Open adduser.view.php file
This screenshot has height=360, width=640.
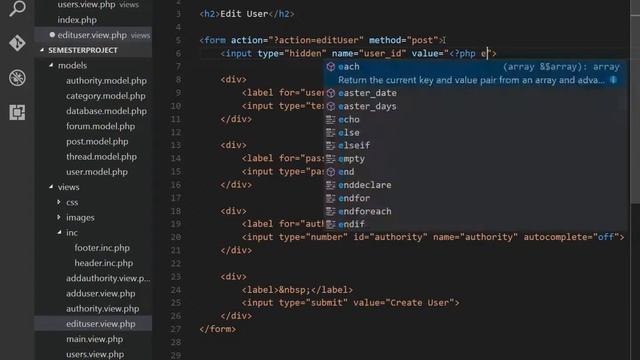[x=100, y=293]
